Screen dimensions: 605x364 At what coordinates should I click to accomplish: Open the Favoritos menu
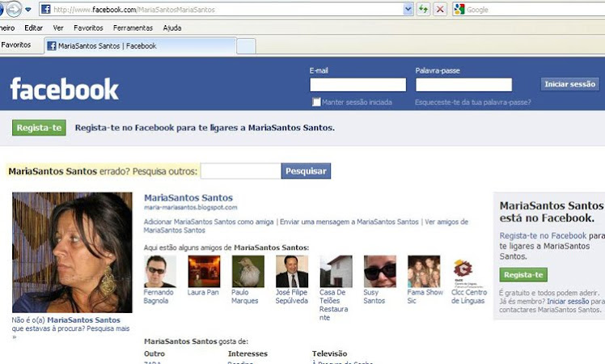[x=88, y=28]
